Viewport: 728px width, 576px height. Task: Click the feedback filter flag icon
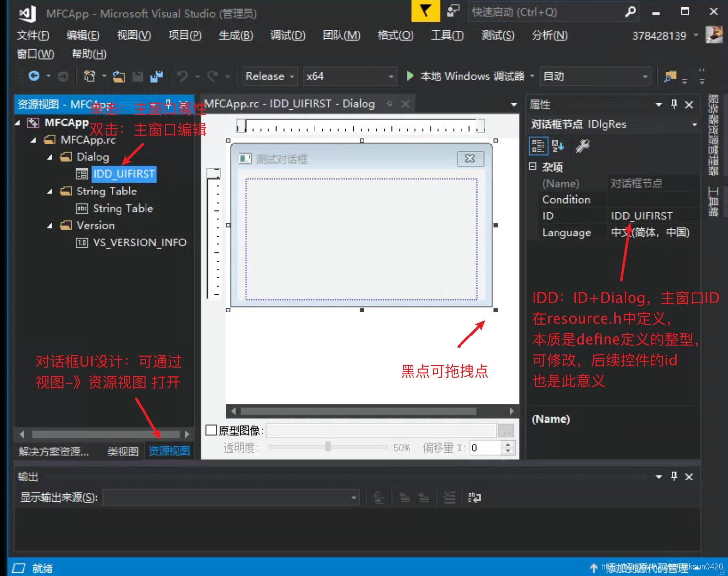click(x=425, y=11)
